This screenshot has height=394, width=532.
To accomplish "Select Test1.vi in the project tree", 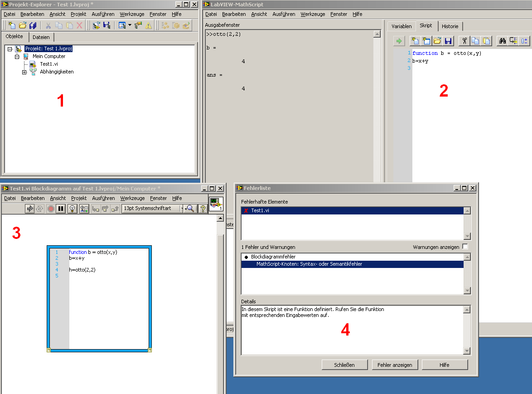I will pyautogui.click(x=49, y=64).
